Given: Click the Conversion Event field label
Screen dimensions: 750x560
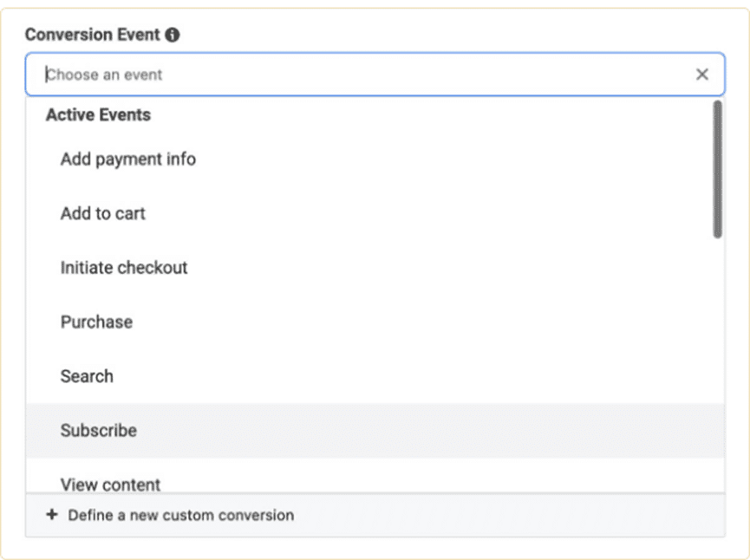Looking at the screenshot, I should pos(92,35).
